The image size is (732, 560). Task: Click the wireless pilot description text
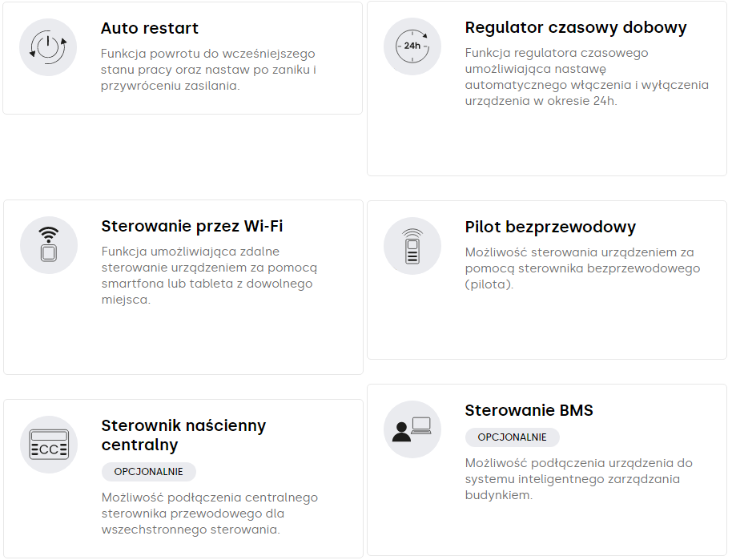(x=582, y=268)
